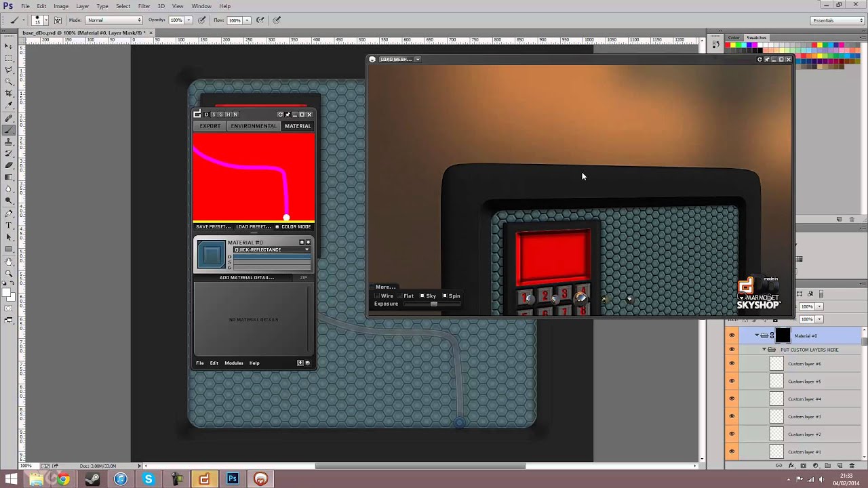Open Skype from the taskbar

point(148,479)
